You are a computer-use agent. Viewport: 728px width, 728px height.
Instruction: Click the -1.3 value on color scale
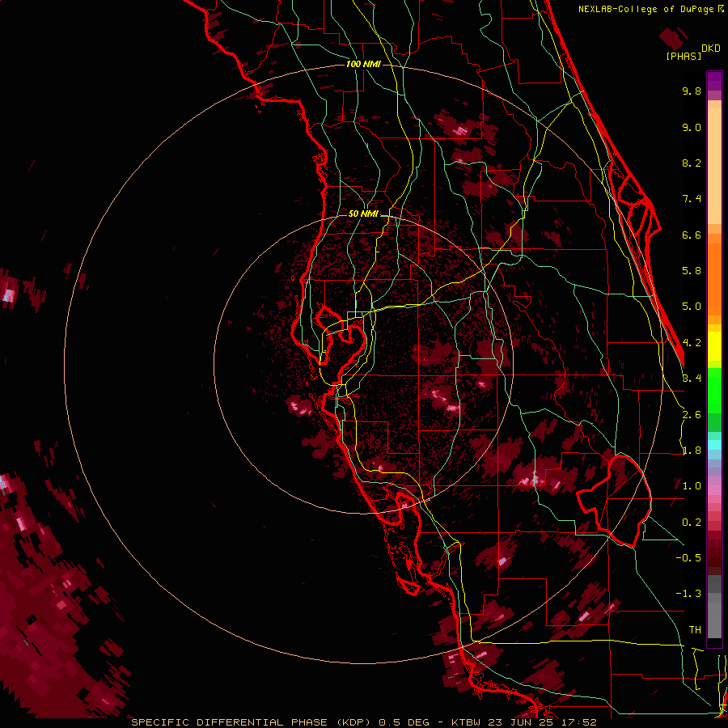click(688, 594)
